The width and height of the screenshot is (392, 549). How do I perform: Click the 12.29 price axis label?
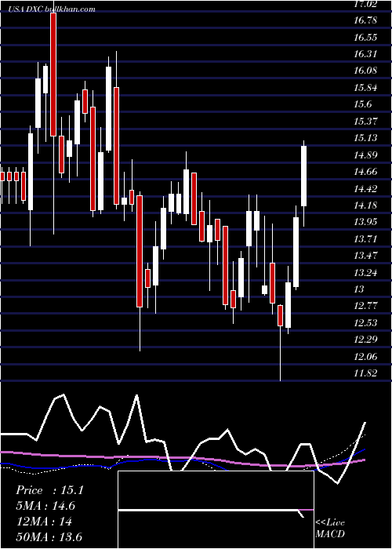(365, 340)
